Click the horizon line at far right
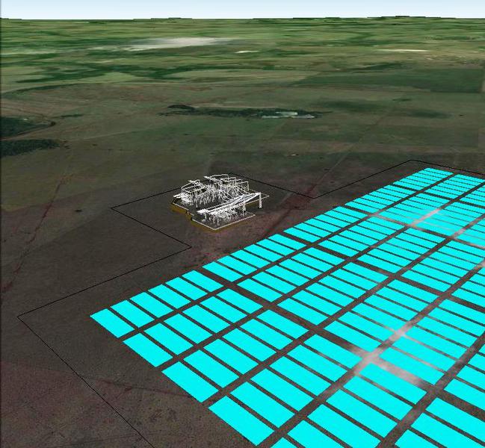 pyautogui.click(x=471, y=19)
